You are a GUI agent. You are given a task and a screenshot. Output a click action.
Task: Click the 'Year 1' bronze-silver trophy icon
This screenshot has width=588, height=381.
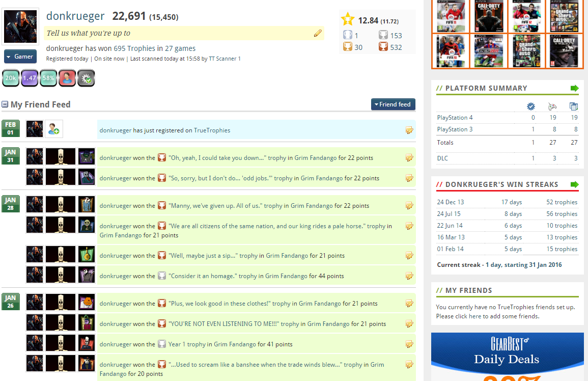pos(161,344)
